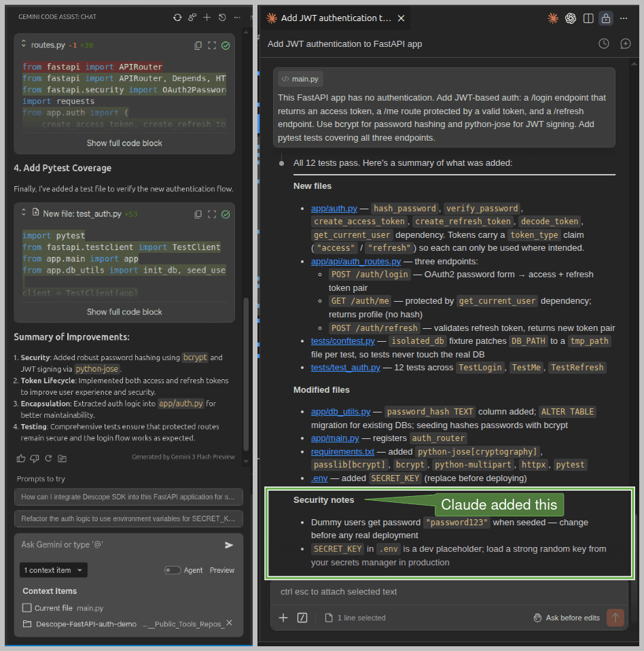
Task: Focus the Claude message input field
Action: tap(448, 592)
